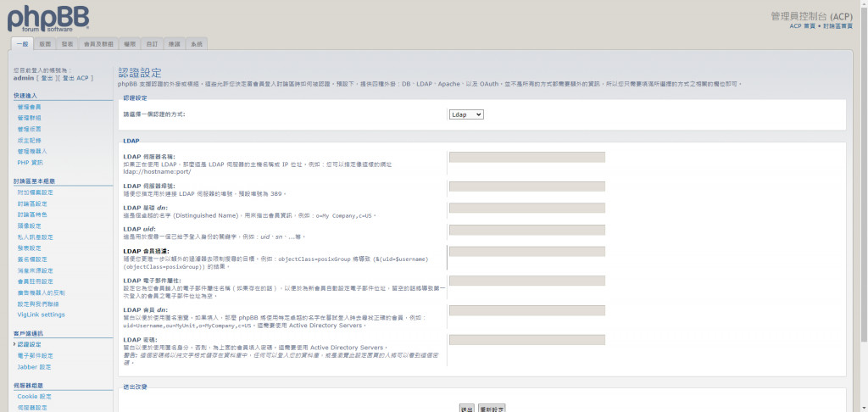Switch to the 系統 tab
Viewport: 868px width, 412px height.
pyautogui.click(x=196, y=44)
